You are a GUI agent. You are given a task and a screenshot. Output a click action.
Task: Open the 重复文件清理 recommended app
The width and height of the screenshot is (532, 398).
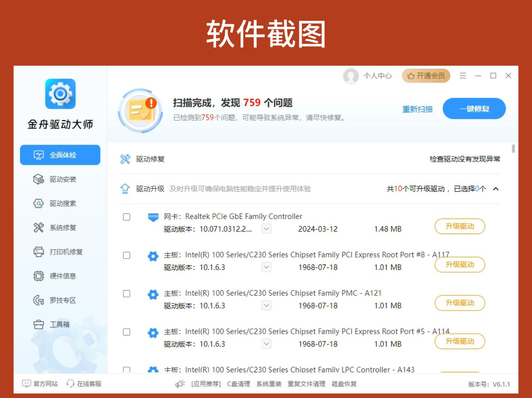click(306, 384)
